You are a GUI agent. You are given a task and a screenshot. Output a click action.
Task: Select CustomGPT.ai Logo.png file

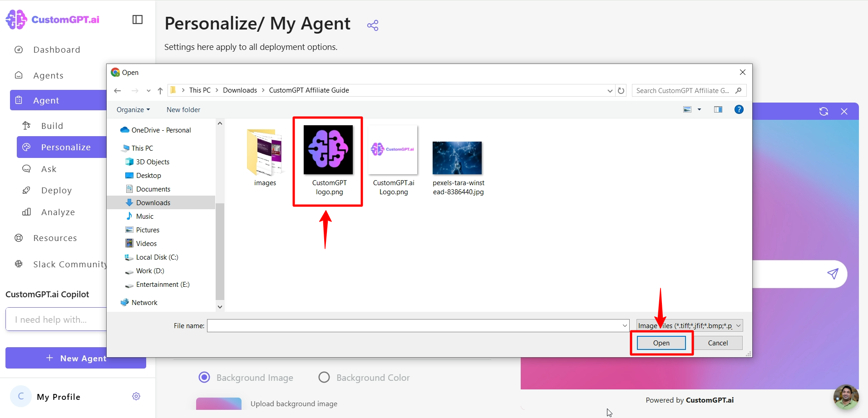[393, 161]
